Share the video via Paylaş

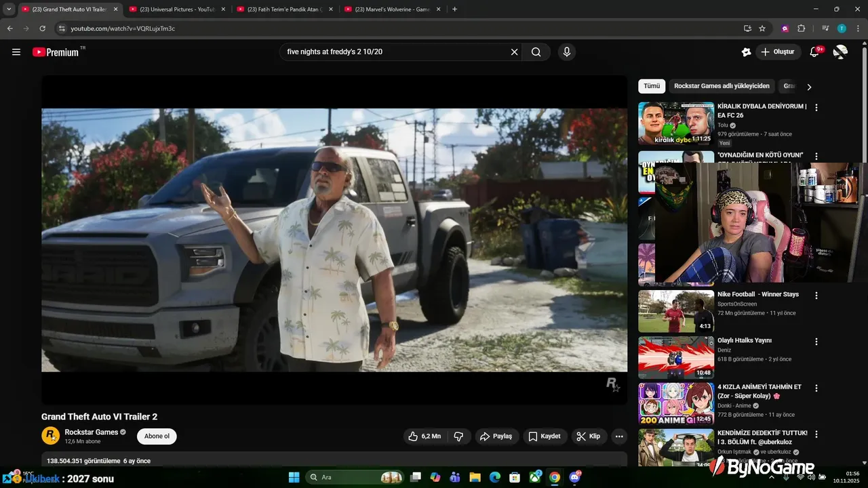pyautogui.click(x=496, y=436)
